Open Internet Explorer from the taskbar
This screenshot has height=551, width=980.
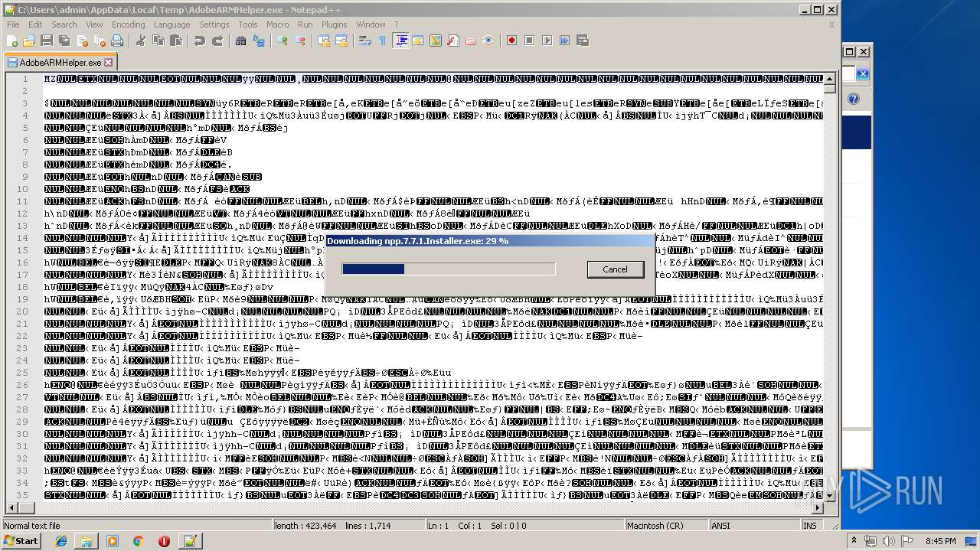coord(61,541)
